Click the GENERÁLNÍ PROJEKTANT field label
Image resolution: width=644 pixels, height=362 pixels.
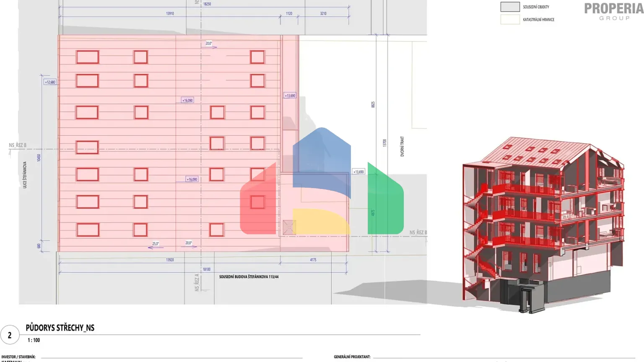(352, 357)
